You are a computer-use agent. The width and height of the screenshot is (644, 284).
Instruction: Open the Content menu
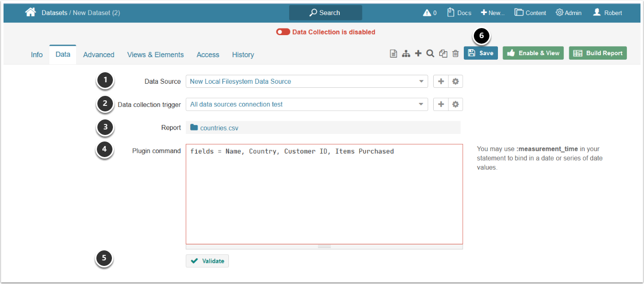[530, 13]
